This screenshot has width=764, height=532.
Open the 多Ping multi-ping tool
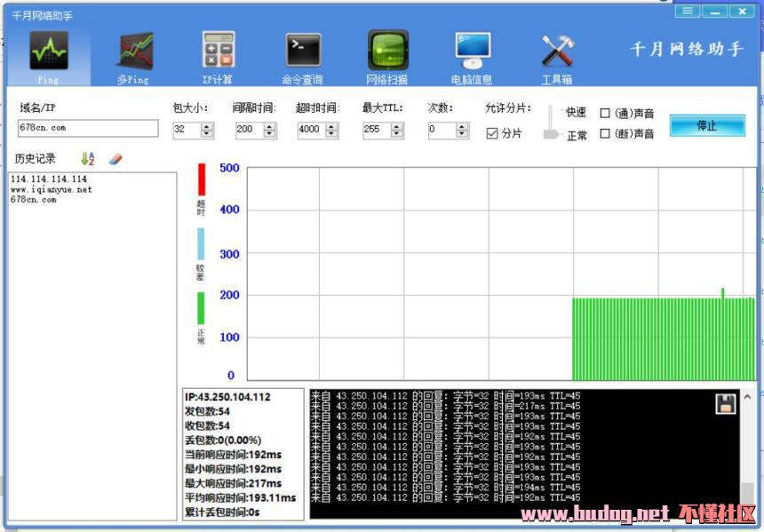[134, 52]
